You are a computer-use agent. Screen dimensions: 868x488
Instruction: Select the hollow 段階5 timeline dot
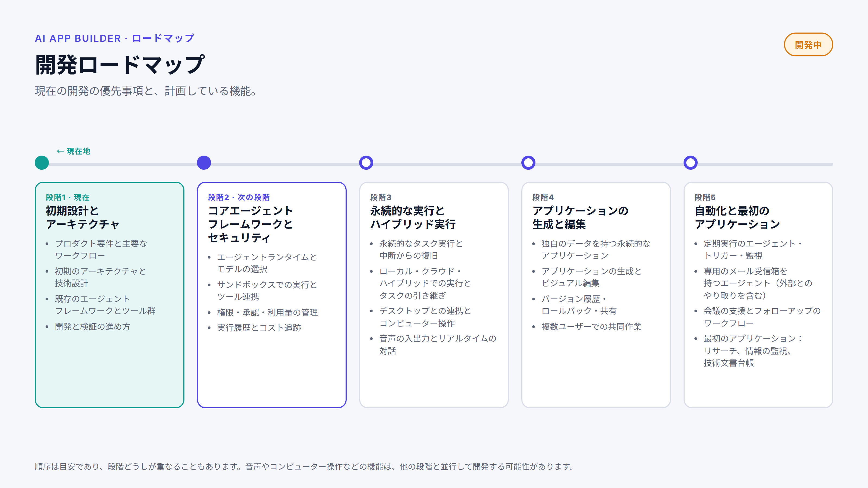690,163
